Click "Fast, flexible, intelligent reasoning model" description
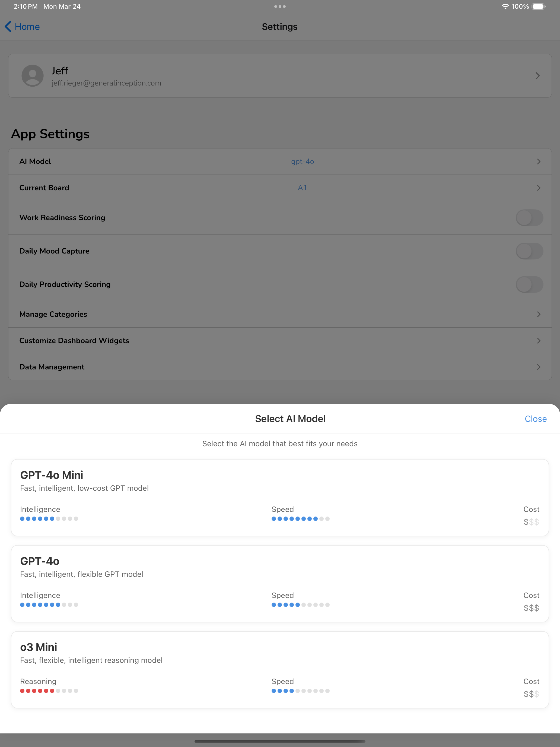 click(91, 660)
